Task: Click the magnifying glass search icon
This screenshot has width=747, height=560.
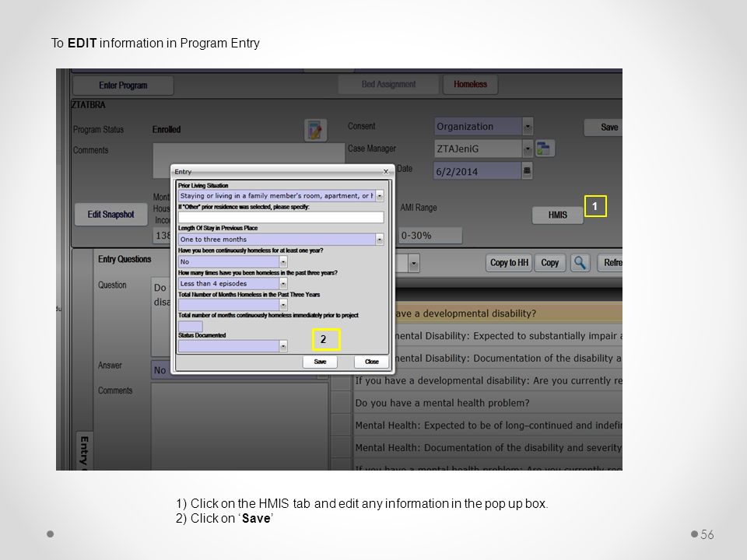Action: click(580, 262)
